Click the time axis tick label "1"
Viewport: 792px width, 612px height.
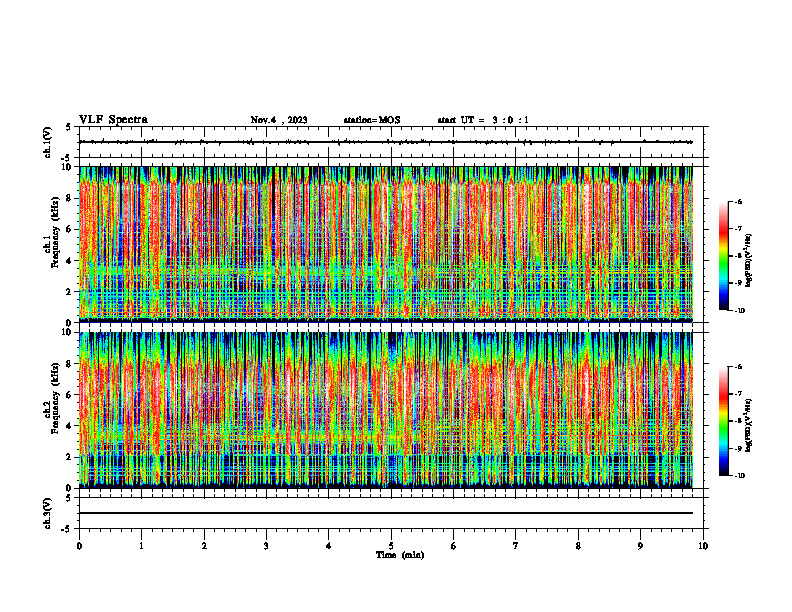(141, 546)
